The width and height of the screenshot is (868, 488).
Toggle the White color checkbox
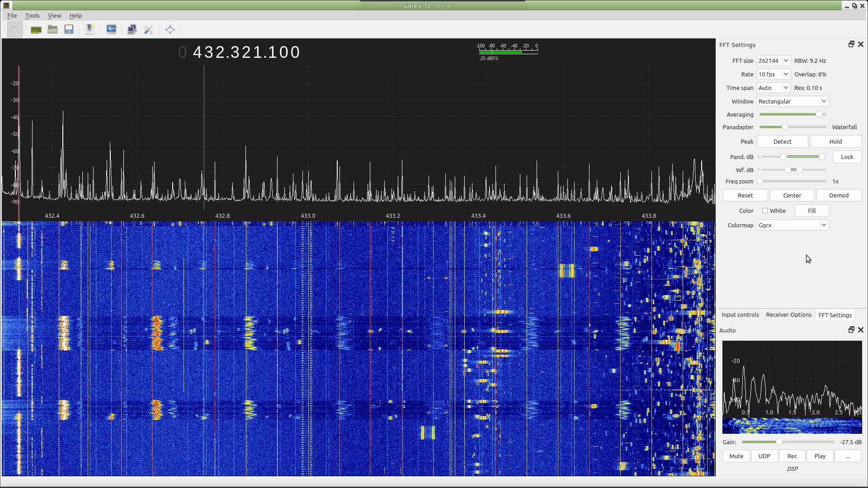pos(765,211)
